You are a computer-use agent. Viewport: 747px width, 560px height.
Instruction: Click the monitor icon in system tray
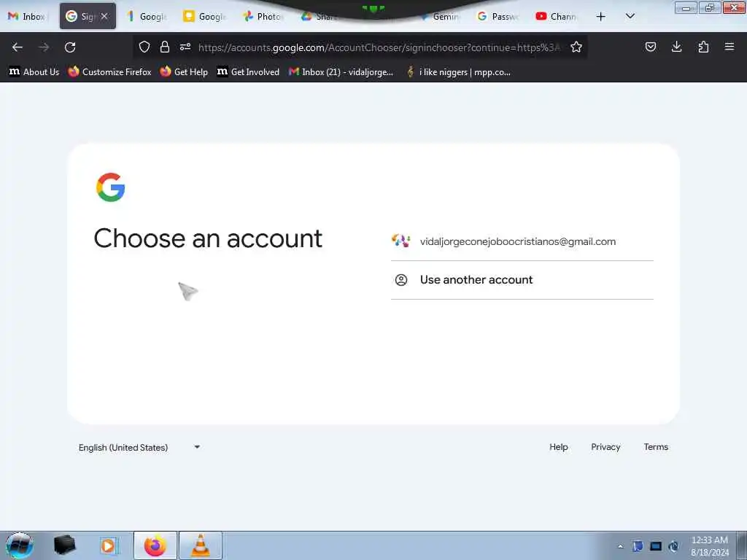pyautogui.click(x=656, y=546)
